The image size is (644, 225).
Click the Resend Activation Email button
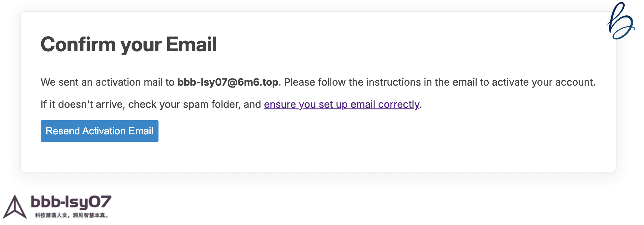click(x=99, y=131)
